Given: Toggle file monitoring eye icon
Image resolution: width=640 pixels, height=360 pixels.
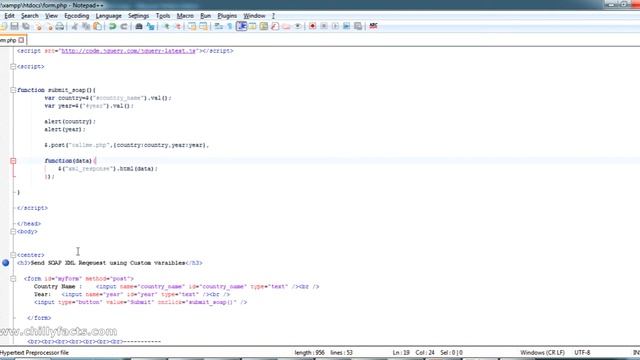Looking at the screenshot, I should (x=298, y=27).
